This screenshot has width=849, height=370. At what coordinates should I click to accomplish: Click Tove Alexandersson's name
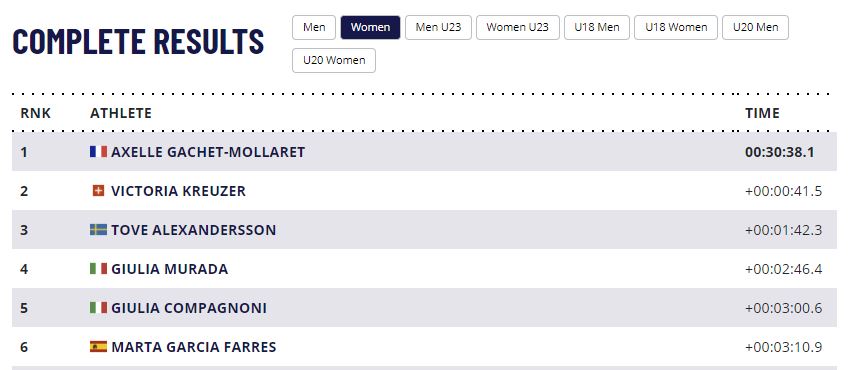click(193, 230)
